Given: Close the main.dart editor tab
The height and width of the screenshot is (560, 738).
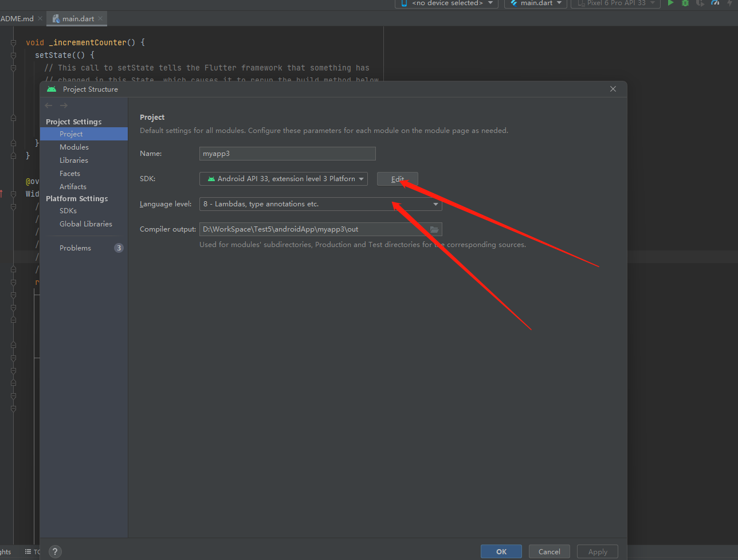Looking at the screenshot, I should (x=101, y=19).
